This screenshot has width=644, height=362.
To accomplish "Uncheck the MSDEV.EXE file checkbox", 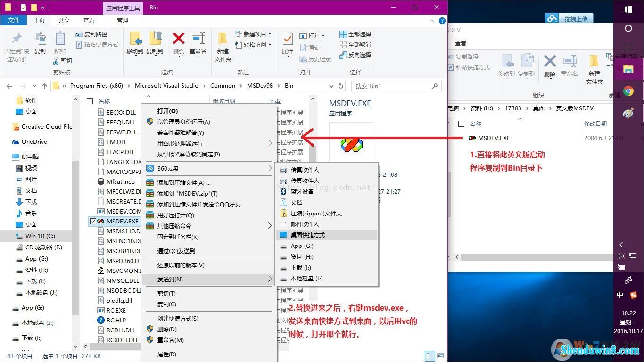I will tap(93, 221).
